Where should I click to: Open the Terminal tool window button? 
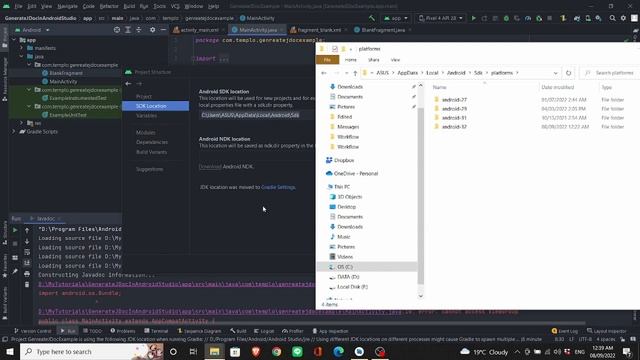tap(156, 331)
